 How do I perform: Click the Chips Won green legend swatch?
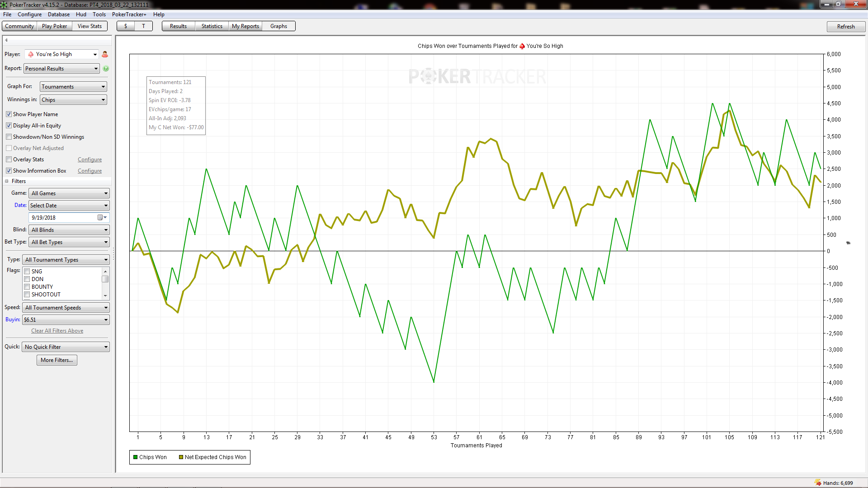coord(135,457)
